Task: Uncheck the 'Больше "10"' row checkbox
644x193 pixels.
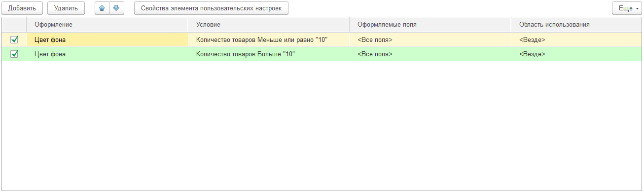Action: coord(14,54)
